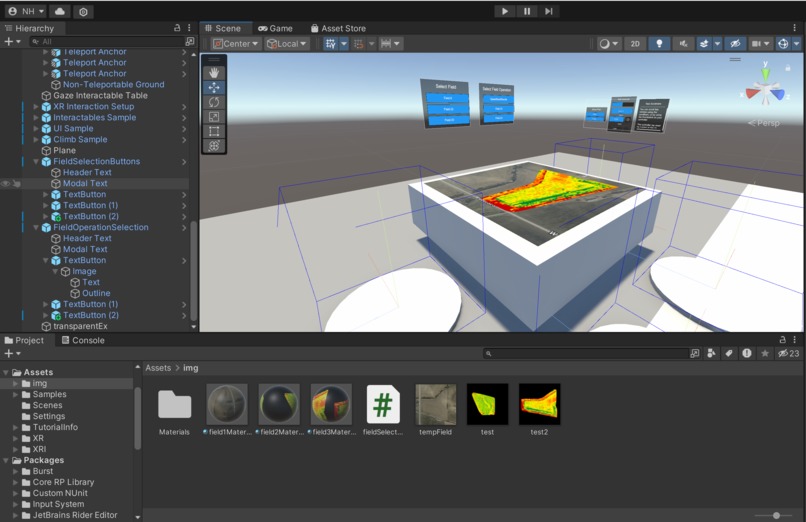The image size is (806, 522).
Task: Start Play mode with the play button
Action: tap(505, 11)
